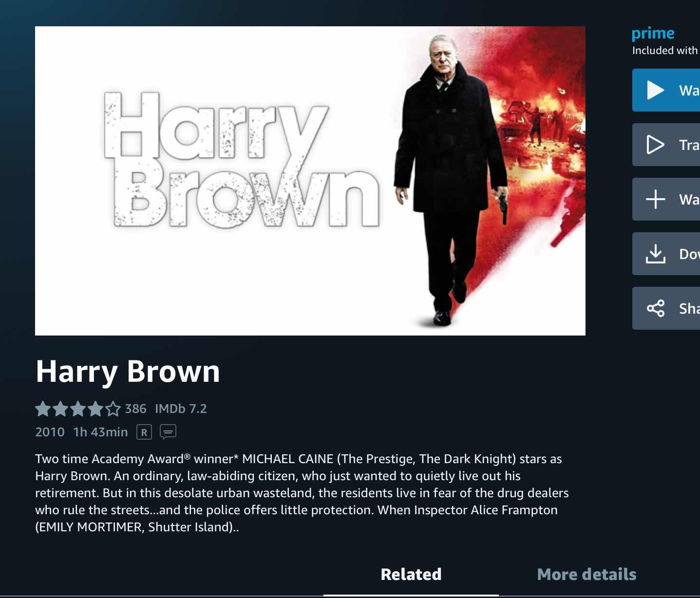Click the subtitles speech-bubble icon
Image resolution: width=700 pixels, height=598 pixels.
tap(168, 432)
